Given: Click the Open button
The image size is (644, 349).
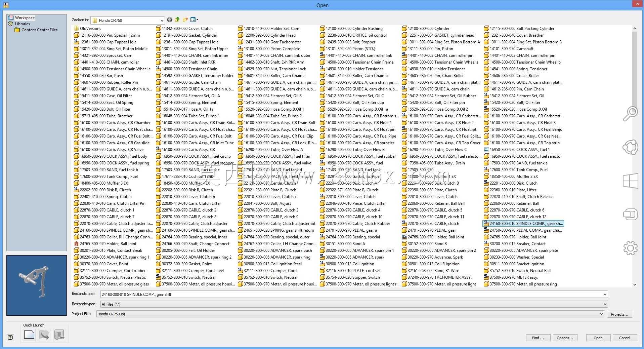Looking at the screenshot, I should (598, 338).
